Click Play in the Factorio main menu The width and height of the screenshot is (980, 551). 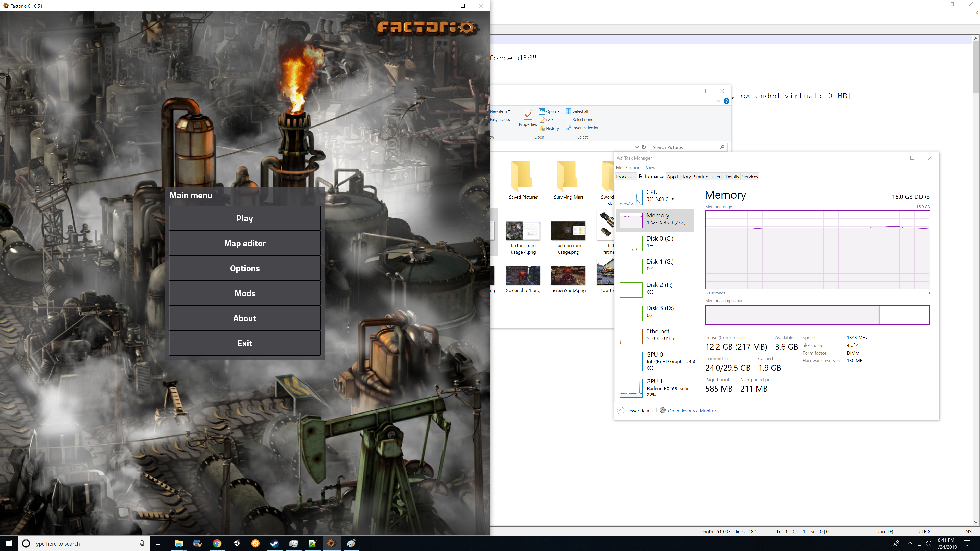(245, 218)
